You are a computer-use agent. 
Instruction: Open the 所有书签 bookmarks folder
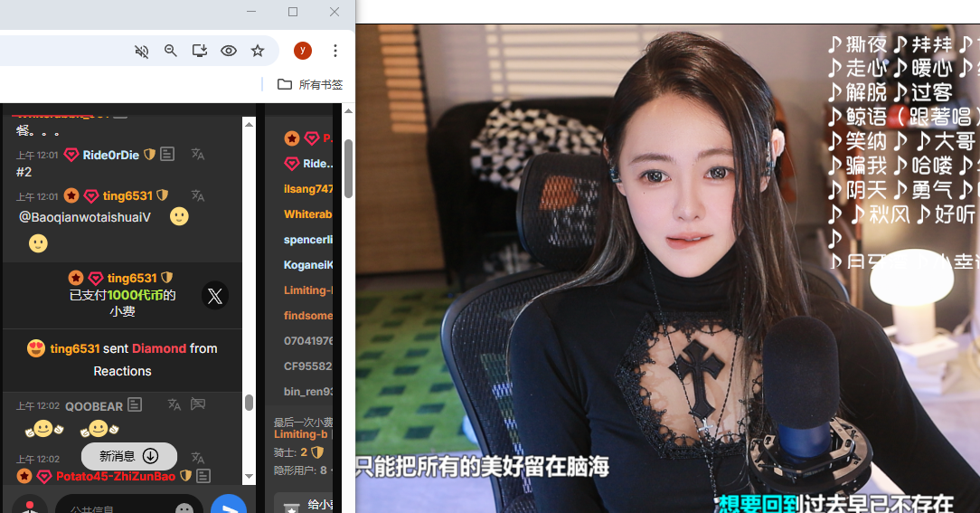tap(310, 84)
